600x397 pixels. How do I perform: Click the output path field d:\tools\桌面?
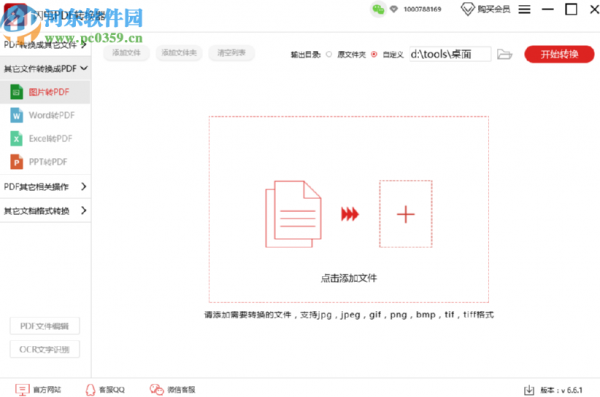point(450,54)
